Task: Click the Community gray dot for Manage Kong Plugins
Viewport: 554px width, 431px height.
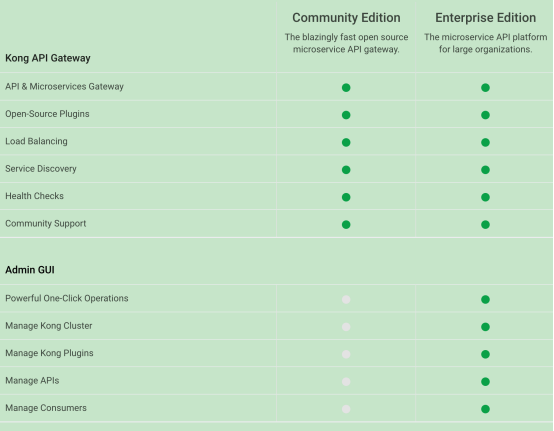Action: tap(346, 354)
